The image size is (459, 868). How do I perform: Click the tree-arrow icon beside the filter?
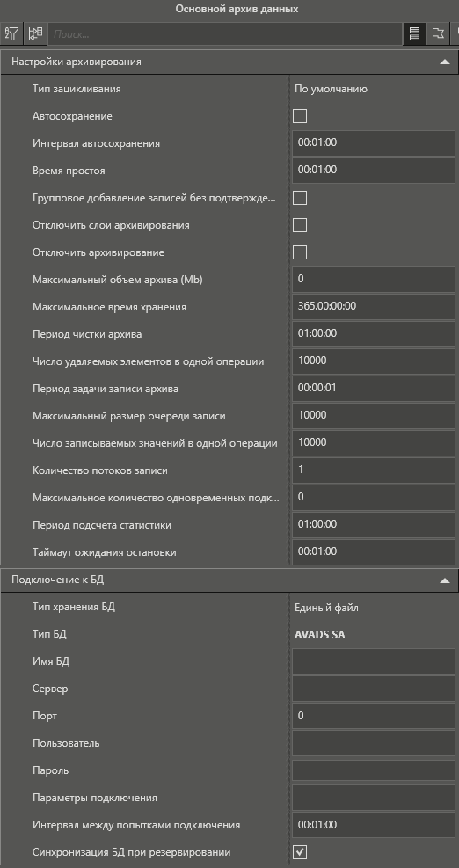(x=35, y=33)
